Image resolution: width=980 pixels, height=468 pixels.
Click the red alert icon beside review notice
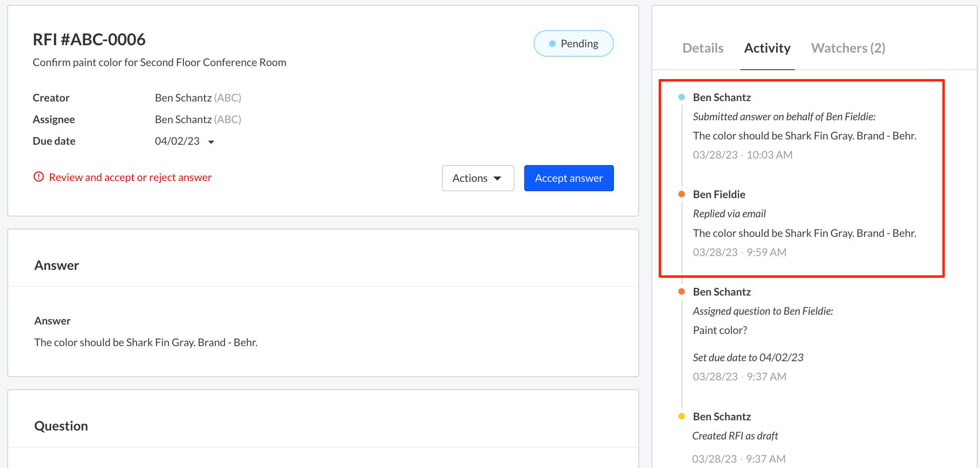coord(38,177)
